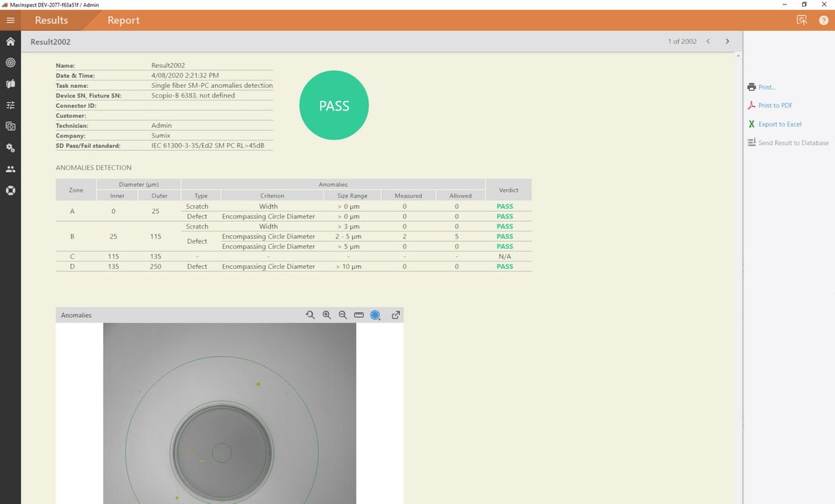Switch to the Report tab
835x504 pixels.
coord(124,21)
